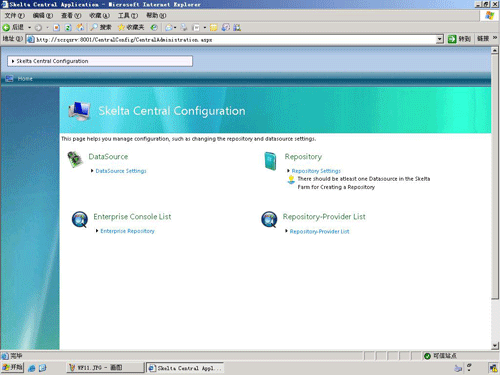Open the Repository-Provider List link
The height and width of the screenshot is (375, 500).
(319, 231)
